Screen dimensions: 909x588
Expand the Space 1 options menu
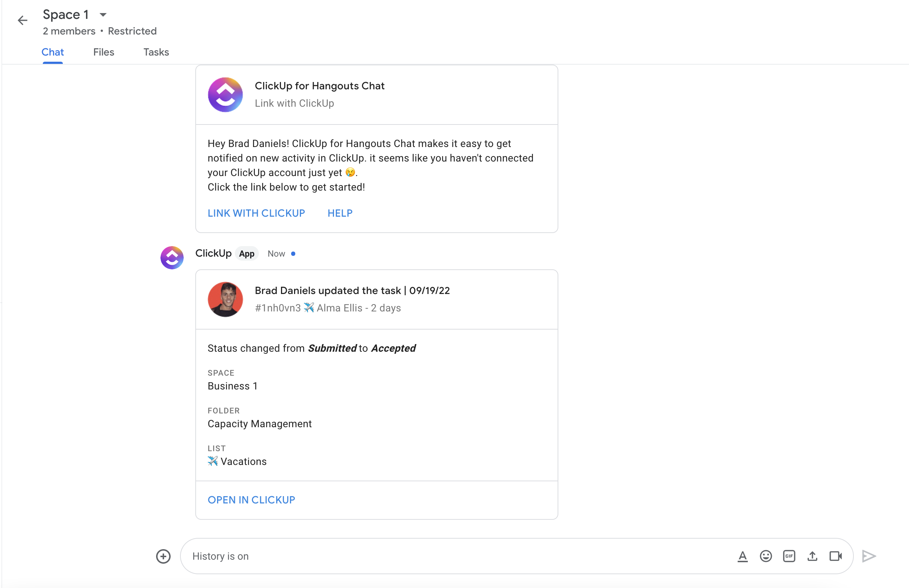tap(103, 15)
